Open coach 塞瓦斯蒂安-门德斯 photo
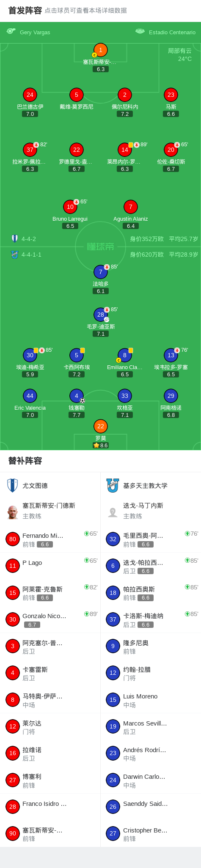This screenshot has width=201, height=868. coord(13,512)
